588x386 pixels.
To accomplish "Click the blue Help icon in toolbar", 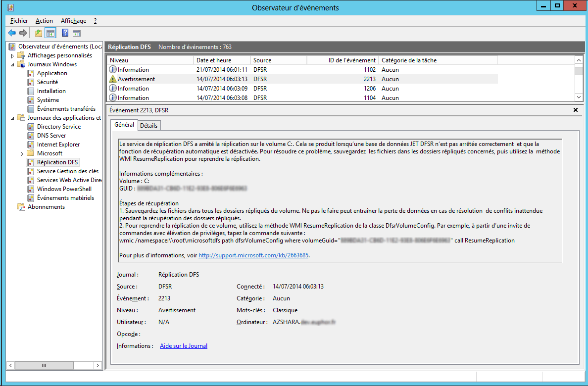I will pos(65,33).
